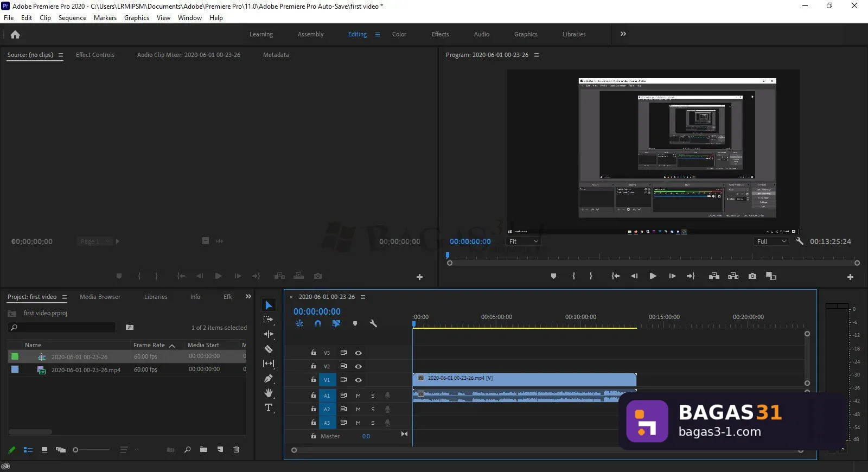Click the Home icon
868x472 pixels.
[x=15, y=34]
